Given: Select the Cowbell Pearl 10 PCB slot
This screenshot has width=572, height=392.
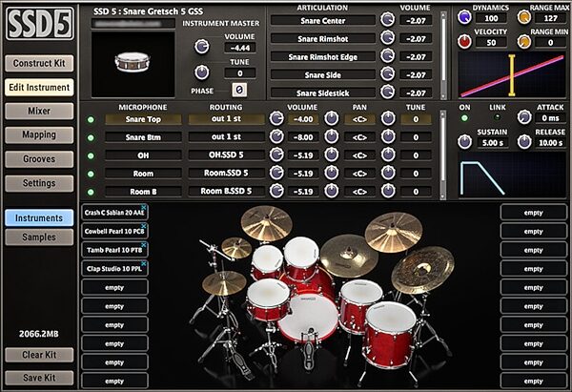Looking at the screenshot, I should coord(113,231).
